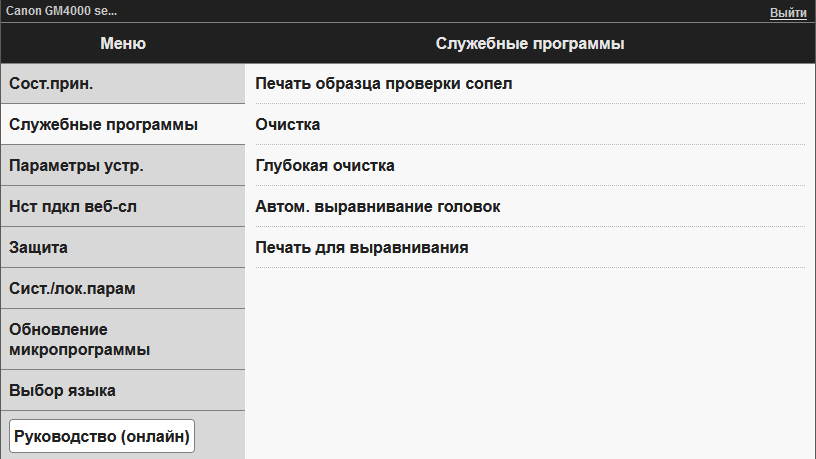Click blank sidebar space beside manual button

pos(222,437)
